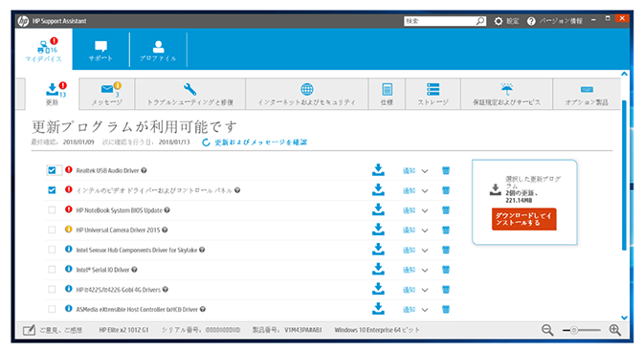
Task: Open the ストレージ storage section
Action: 433,94
